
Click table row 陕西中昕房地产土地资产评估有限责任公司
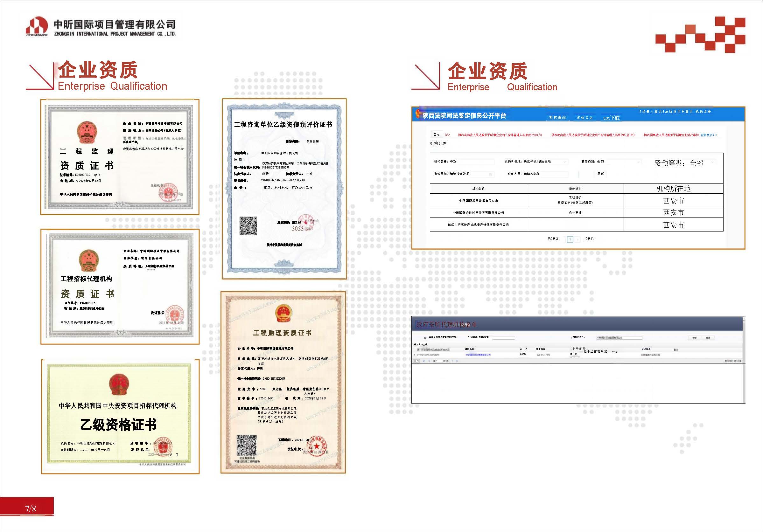[x=577, y=225]
